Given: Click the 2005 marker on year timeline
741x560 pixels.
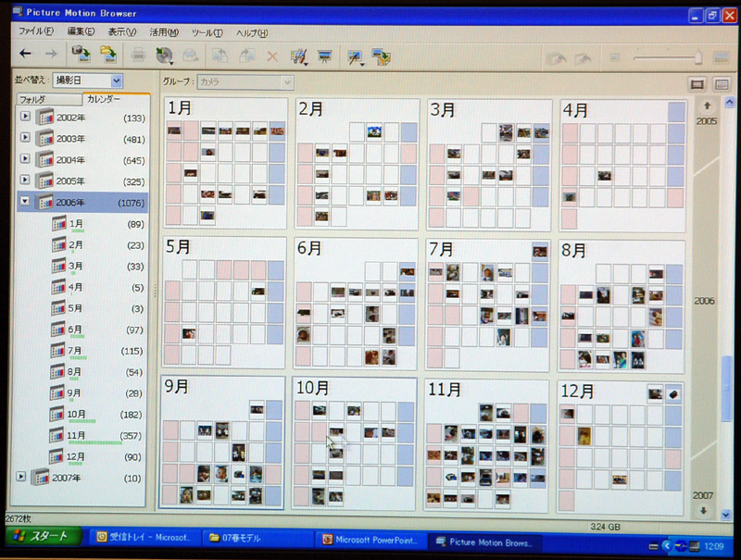Looking at the screenshot, I should (706, 121).
